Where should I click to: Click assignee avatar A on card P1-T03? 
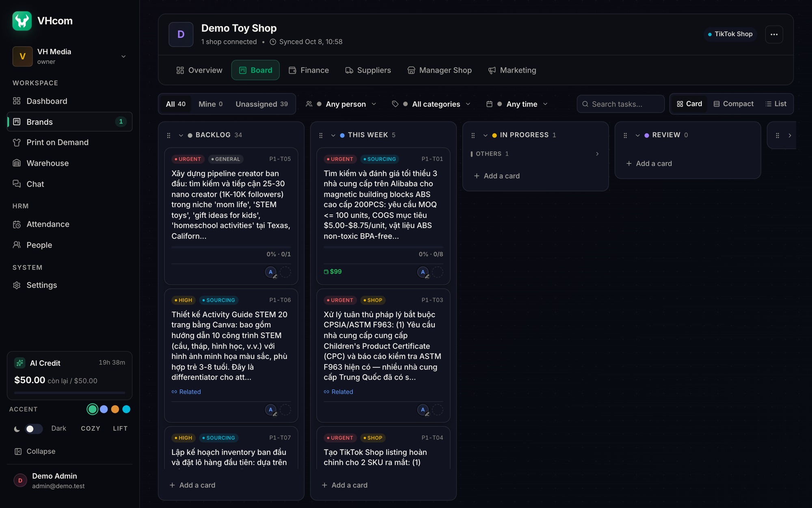[423, 410]
